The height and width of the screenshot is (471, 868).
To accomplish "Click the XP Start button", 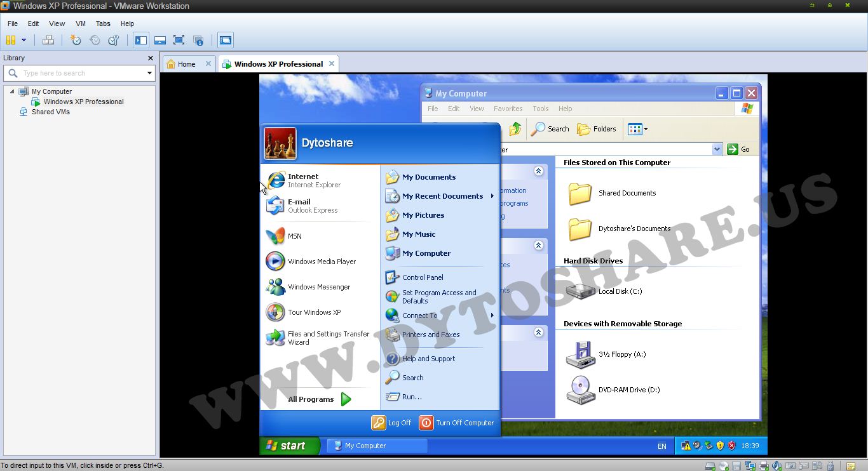I will 291,446.
